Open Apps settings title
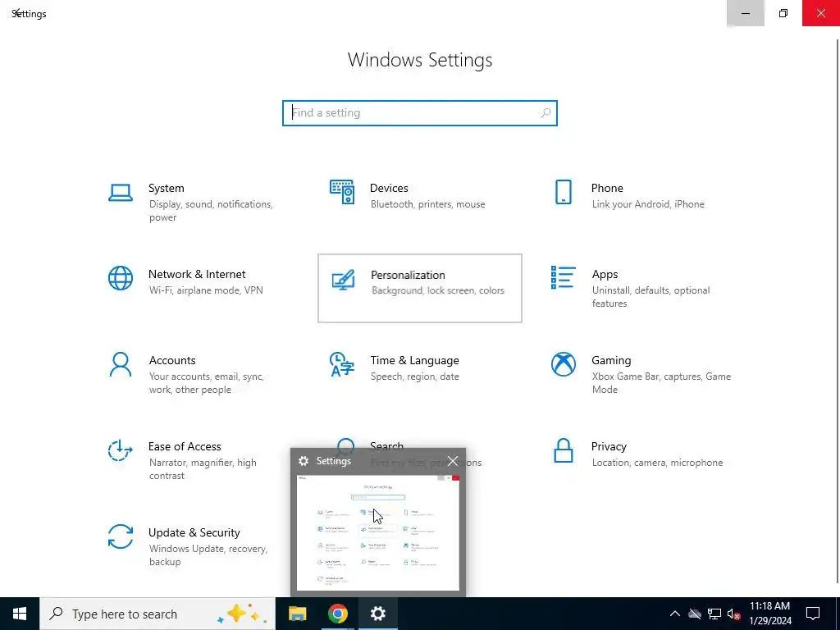840x630 pixels. coord(605,274)
